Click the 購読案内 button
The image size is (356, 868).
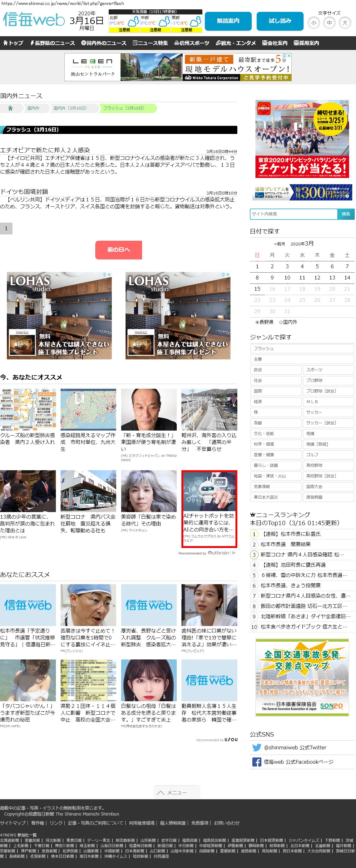[228, 21]
